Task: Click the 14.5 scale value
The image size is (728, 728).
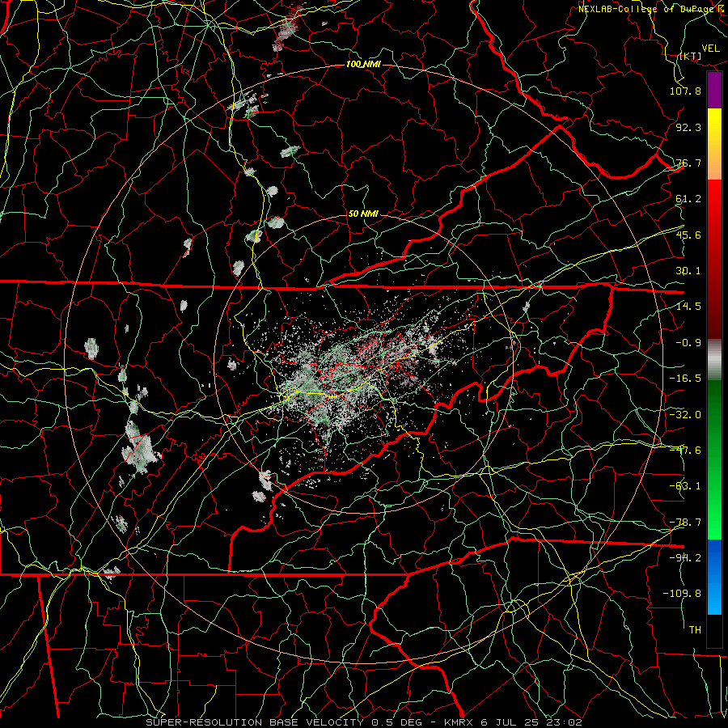Action: tap(688, 307)
